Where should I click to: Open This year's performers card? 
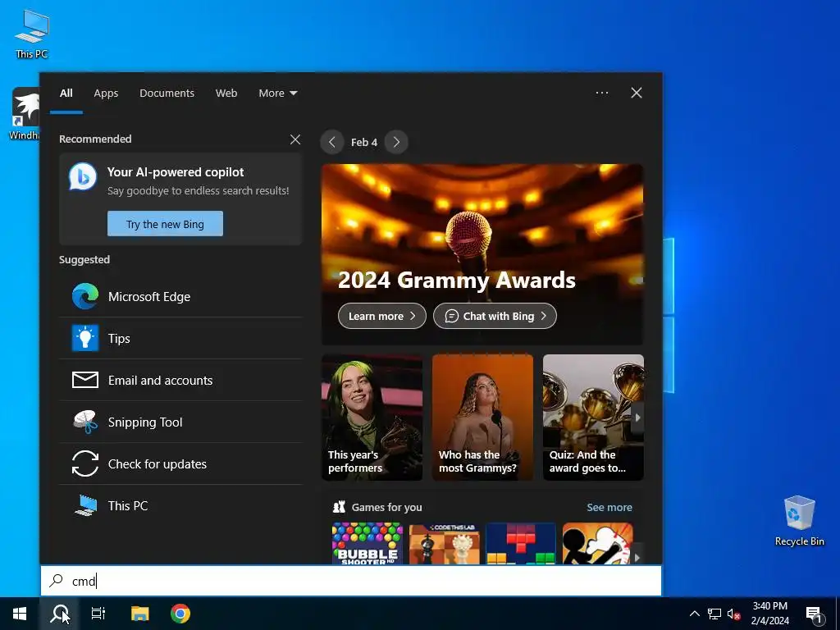point(372,418)
